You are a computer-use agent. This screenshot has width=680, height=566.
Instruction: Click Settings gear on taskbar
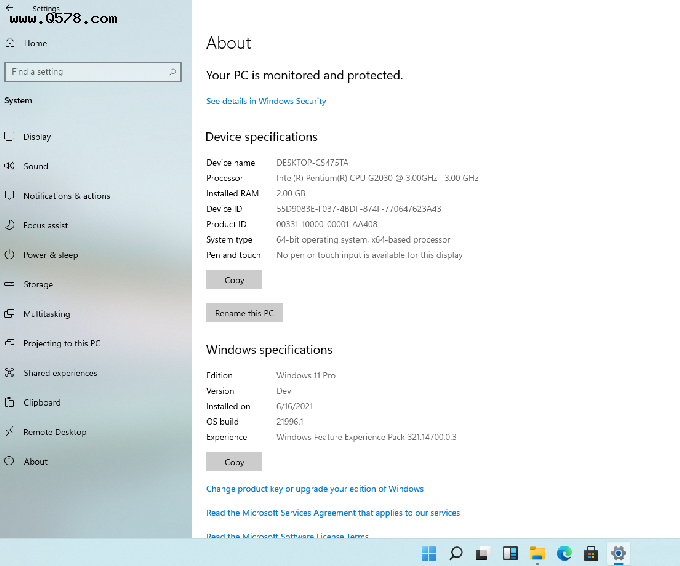pos(618,553)
